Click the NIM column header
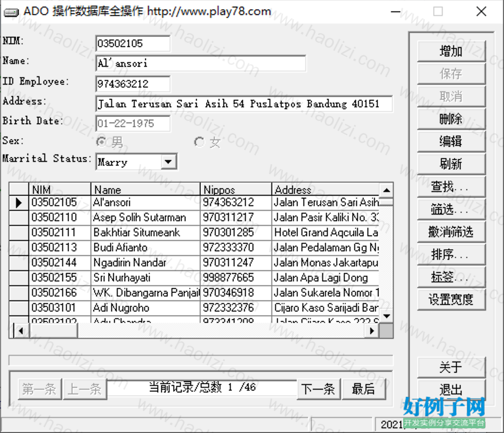The width and height of the screenshot is (504, 433). tap(60, 190)
